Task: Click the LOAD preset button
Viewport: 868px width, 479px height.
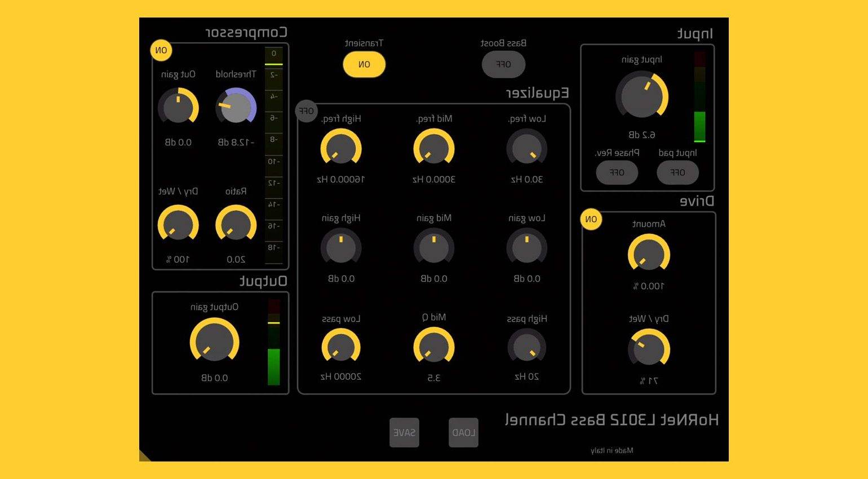Action: [x=463, y=433]
